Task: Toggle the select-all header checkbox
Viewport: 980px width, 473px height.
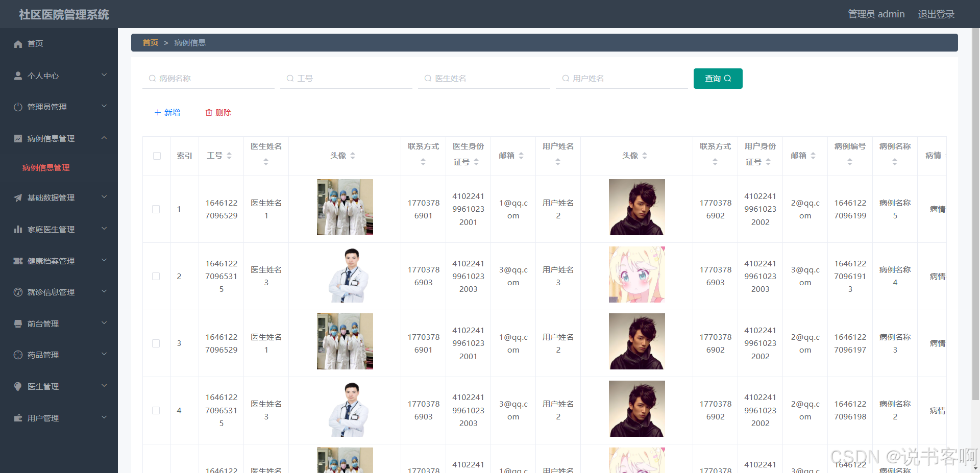Action: tap(157, 156)
